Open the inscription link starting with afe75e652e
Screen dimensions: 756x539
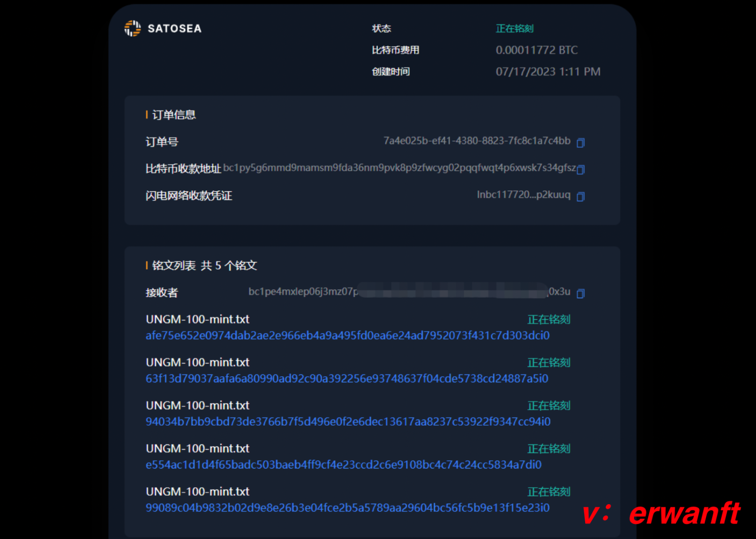pyautogui.click(x=348, y=335)
